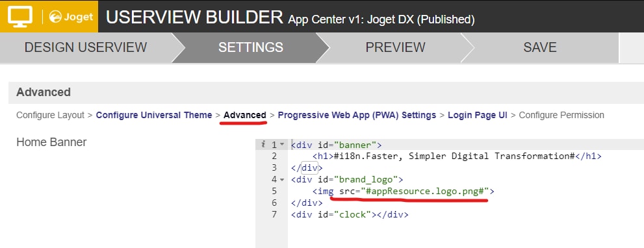
Task: Click the monitor icon in yellow header
Action: coord(20,16)
